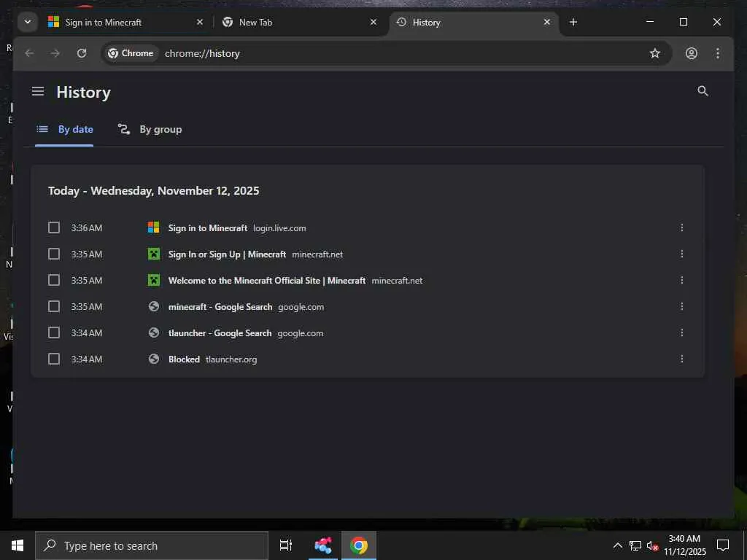
Task: Click the Chrome site chip in address bar
Action: tap(131, 53)
